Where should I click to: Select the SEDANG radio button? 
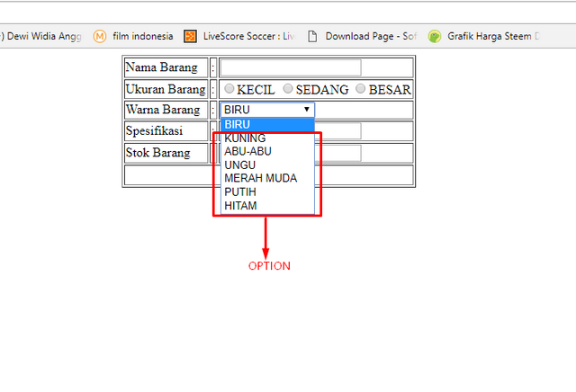288,88
